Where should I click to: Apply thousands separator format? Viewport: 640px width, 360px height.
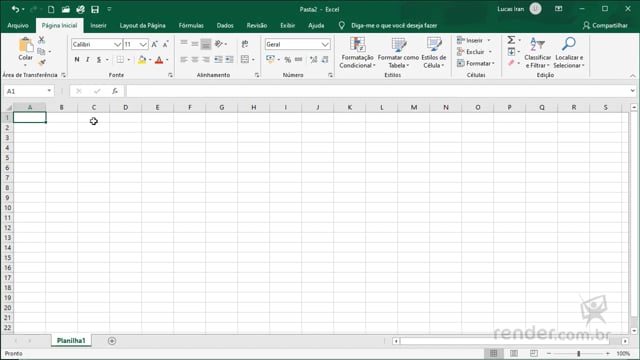pos(298,60)
